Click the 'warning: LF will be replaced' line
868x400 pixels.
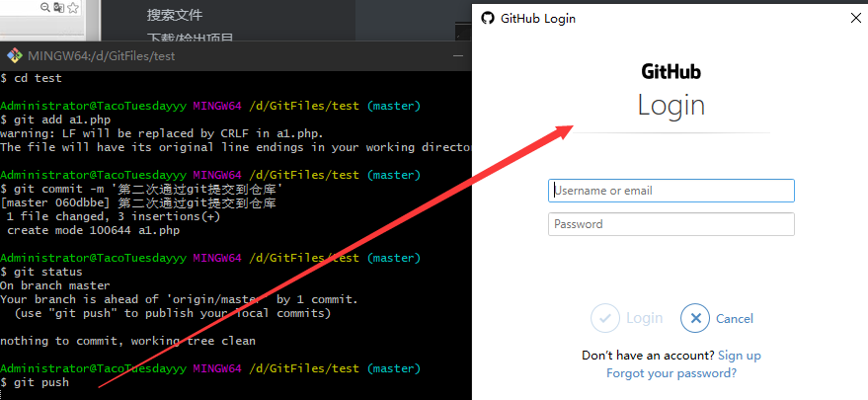[x=162, y=133]
